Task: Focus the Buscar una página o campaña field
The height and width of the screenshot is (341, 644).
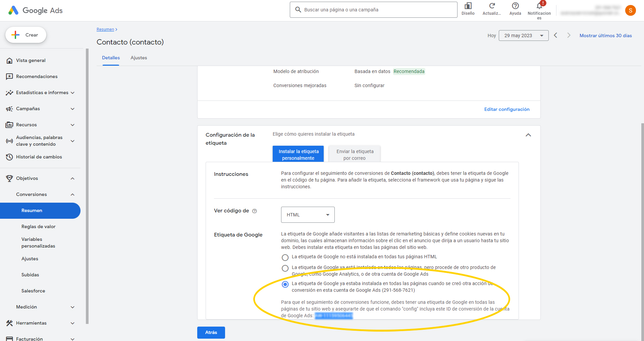Action: pyautogui.click(x=373, y=10)
